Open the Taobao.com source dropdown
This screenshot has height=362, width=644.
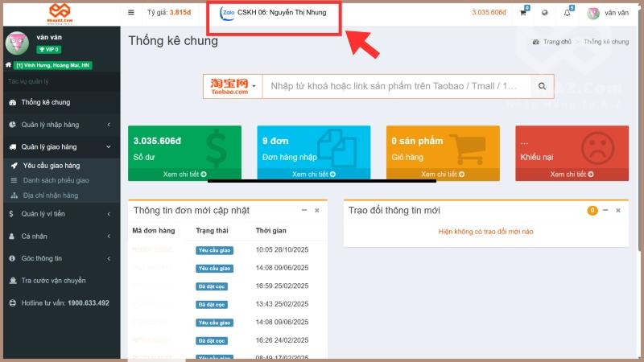click(x=233, y=86)
